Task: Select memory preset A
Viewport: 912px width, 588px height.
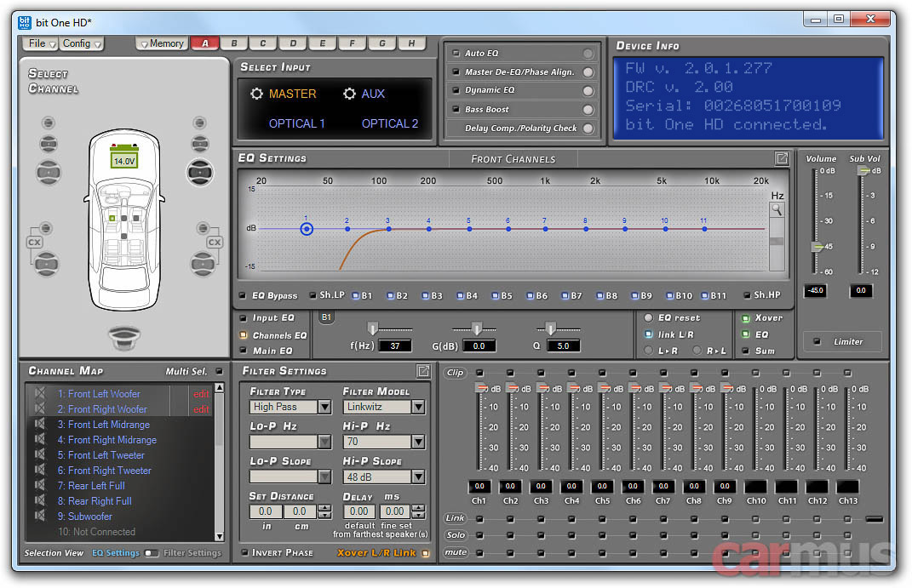Action: point(205,43)
